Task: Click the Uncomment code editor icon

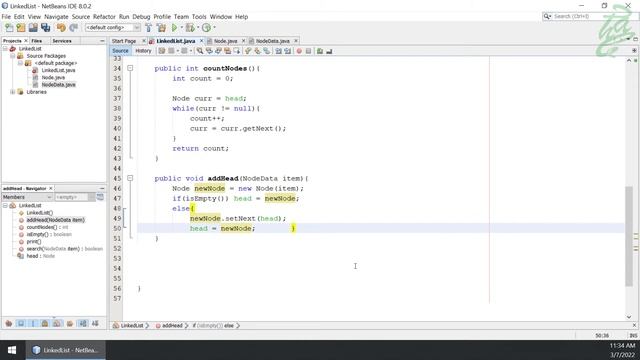Action: 329,51
